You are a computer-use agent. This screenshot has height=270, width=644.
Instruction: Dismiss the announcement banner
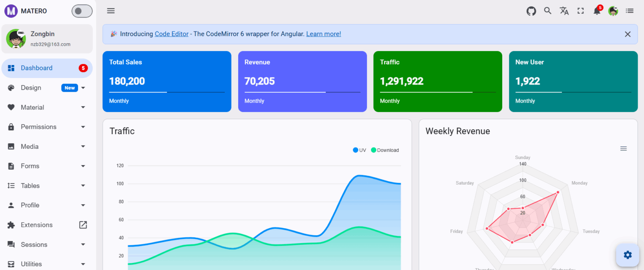point(627,34)
